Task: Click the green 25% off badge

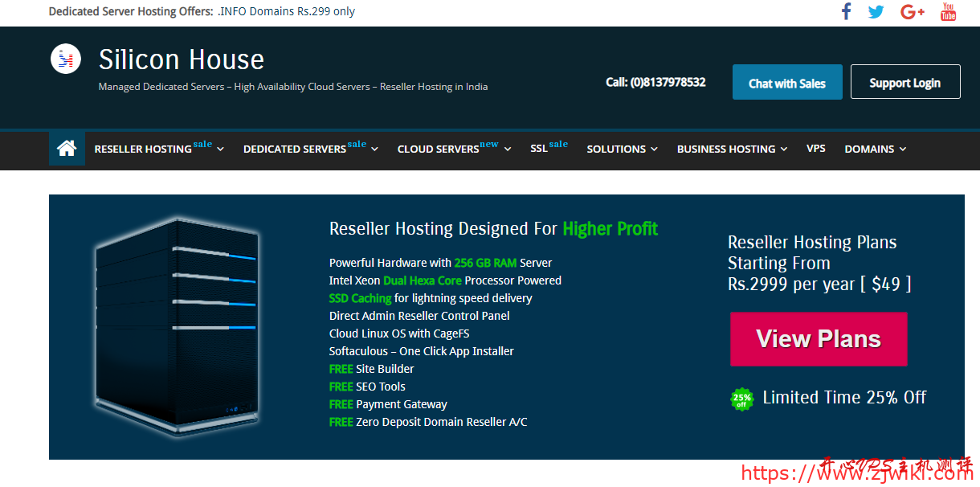Action: click(x=741, y=399)
